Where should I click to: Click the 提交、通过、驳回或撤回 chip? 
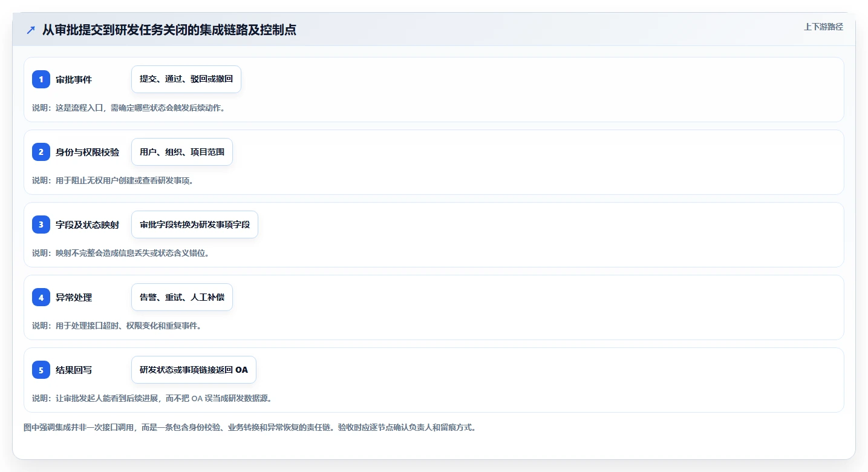pyautogui.click(x=186, y=79)
